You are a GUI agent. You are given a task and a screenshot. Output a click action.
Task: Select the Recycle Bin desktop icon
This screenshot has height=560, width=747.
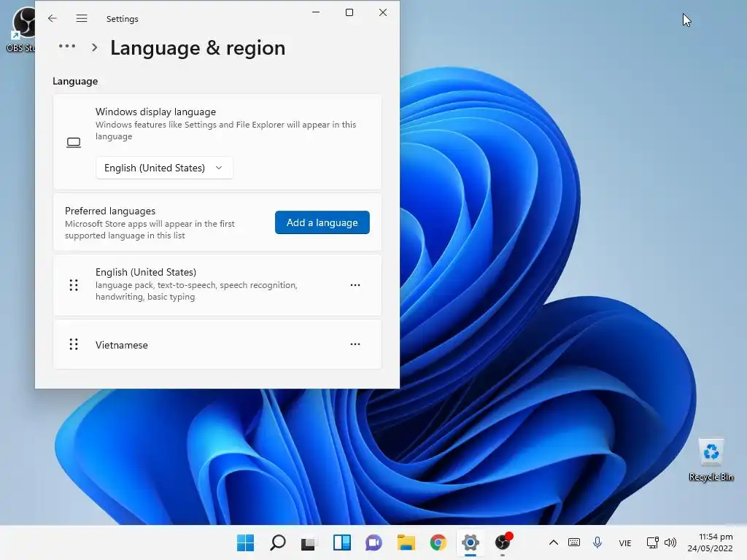coord(711,459)
